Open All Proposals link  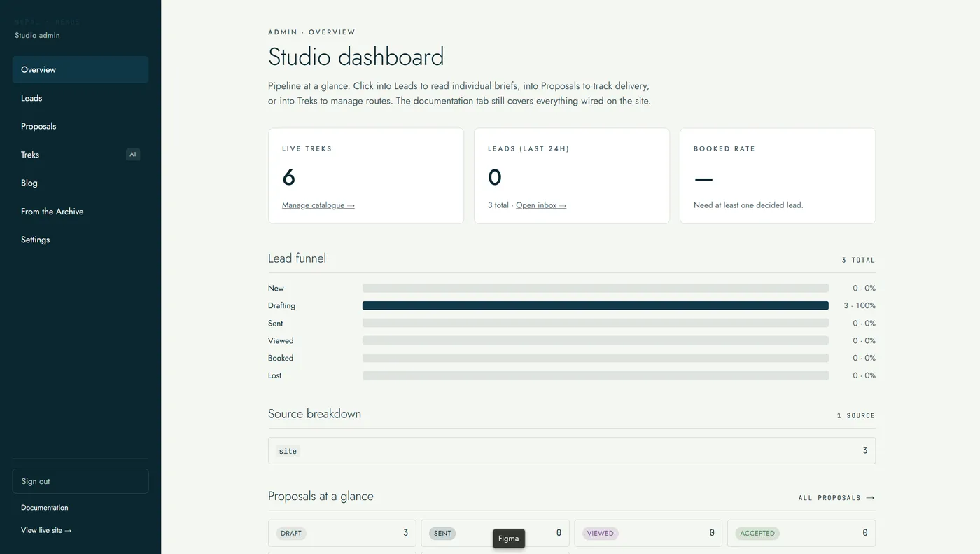pyautogui.click(x=836, y=498)
